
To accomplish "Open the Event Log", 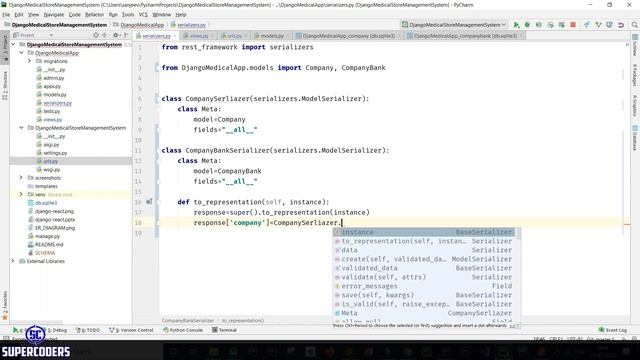I will click(x=612, y=330).
